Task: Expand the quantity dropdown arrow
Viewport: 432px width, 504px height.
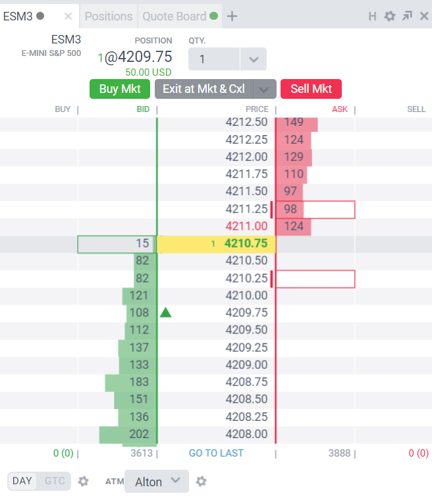Action: (x=254, y=59)
